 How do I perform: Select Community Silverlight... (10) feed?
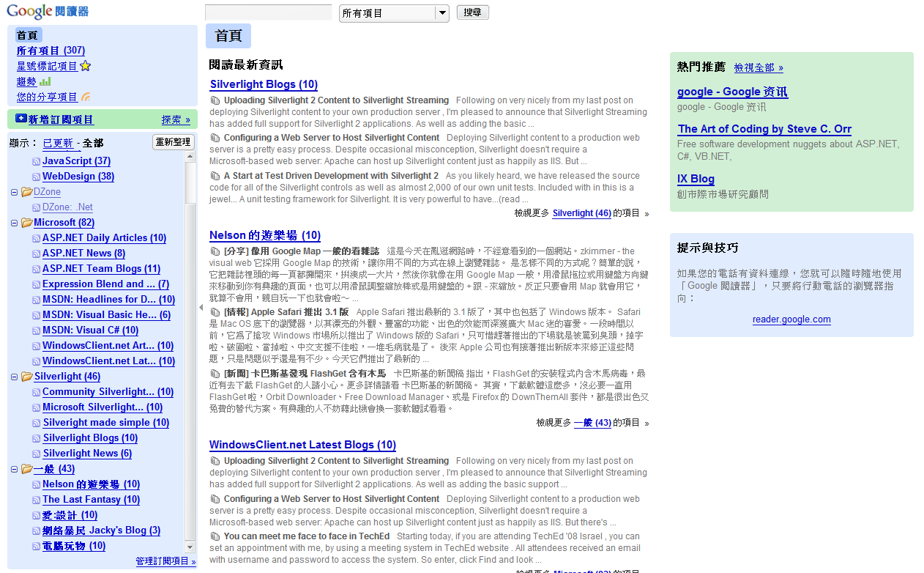tap(108, 392)
